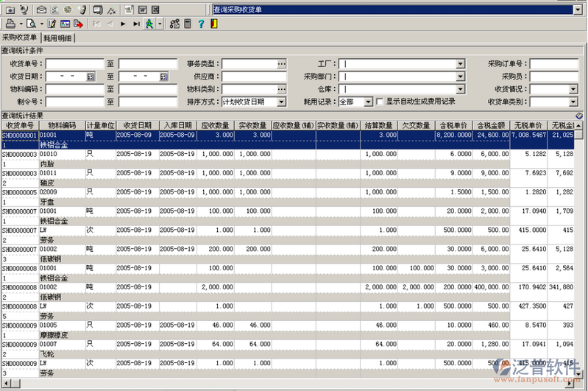The width and height of the screenshot is (588, 391).
Task: Click the blue question mark help icon
Action: 201,24
